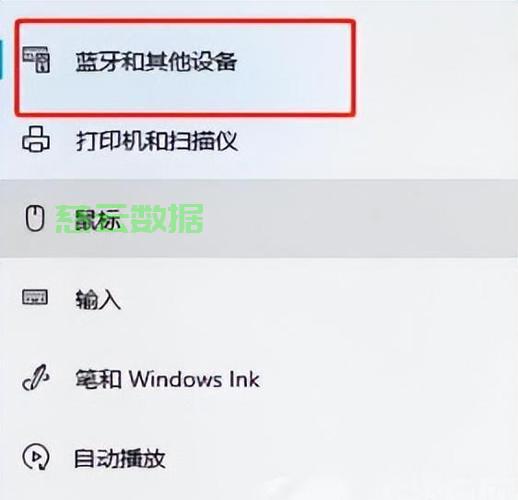Click the 播放 characters in 自动播放
This screenshot has height=500, width=518.
pyautogui.click(x=143, y=459)
